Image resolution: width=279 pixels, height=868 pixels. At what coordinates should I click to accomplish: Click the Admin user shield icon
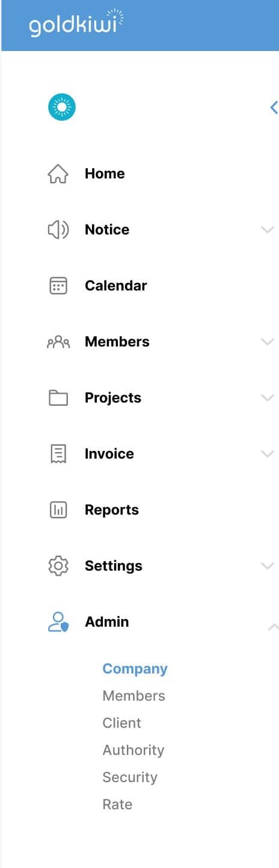(x=58, y=622)
